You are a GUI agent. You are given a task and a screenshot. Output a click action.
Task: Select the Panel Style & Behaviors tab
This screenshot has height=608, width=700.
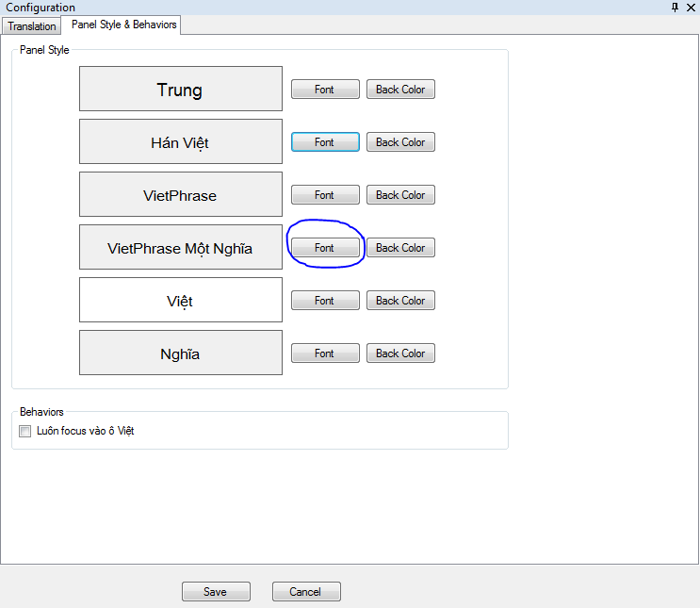tap(121, 25)
